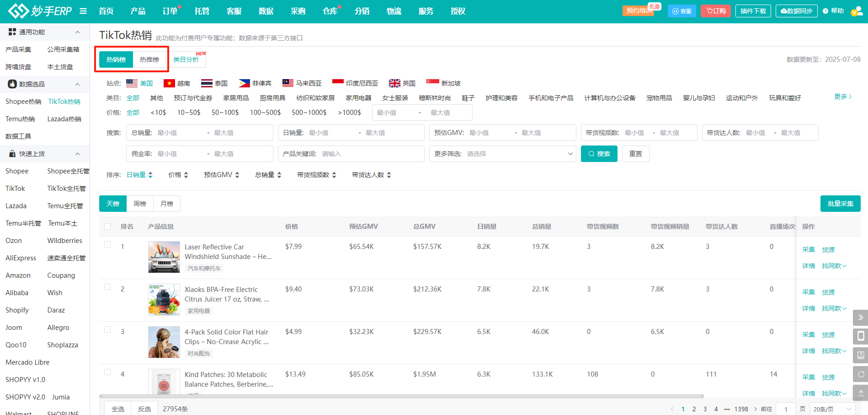Click the 批量采集 button
868x415 pixels.
[841, 204]
